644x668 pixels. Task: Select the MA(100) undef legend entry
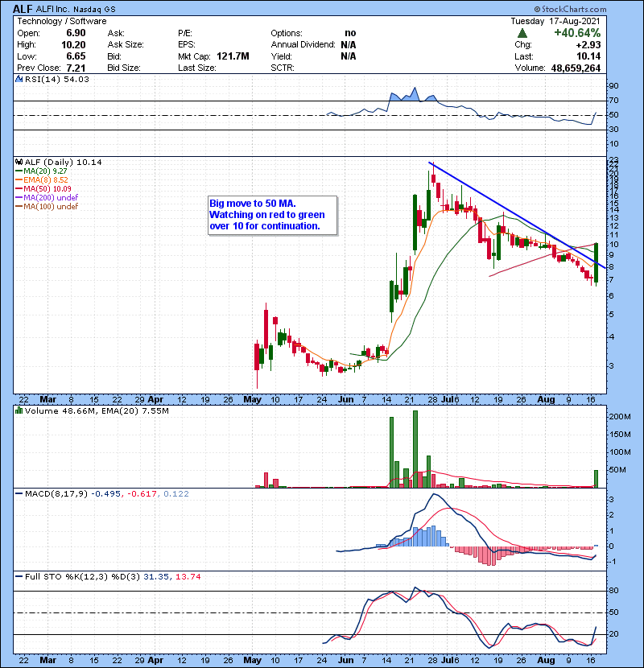[x=47, y=206]
